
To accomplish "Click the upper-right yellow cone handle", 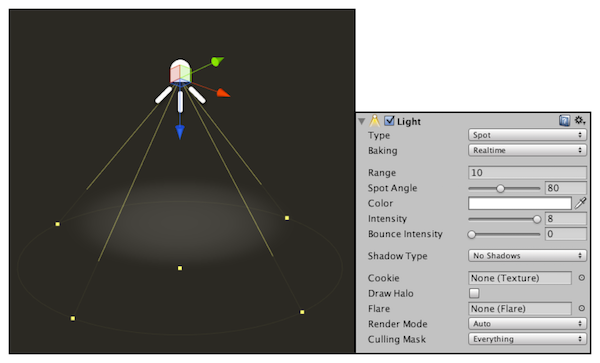I will [x=287, y=218].
